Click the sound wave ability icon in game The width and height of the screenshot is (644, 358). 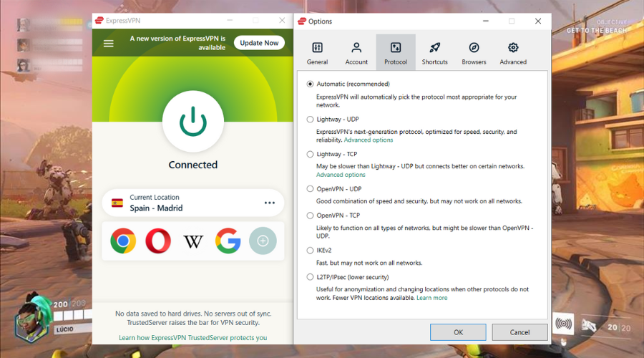point(563,324)
